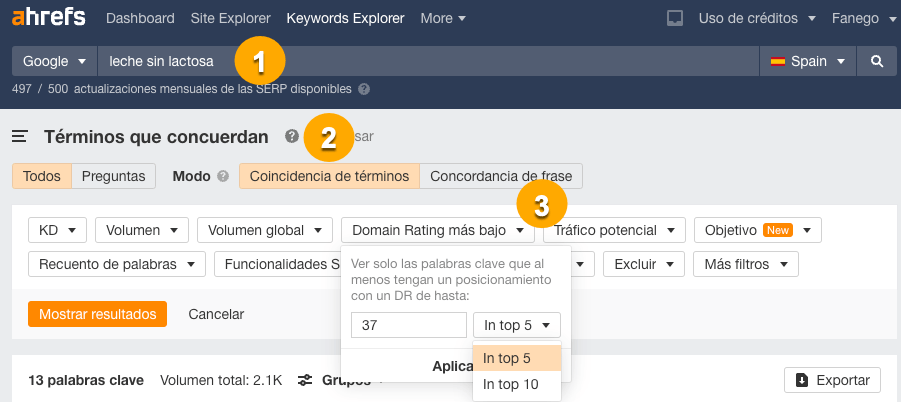Click help icon beside Términos que concuerdan
Image resolution: width=901 pixels, height=402 pixels.
(x=291, y=136)
